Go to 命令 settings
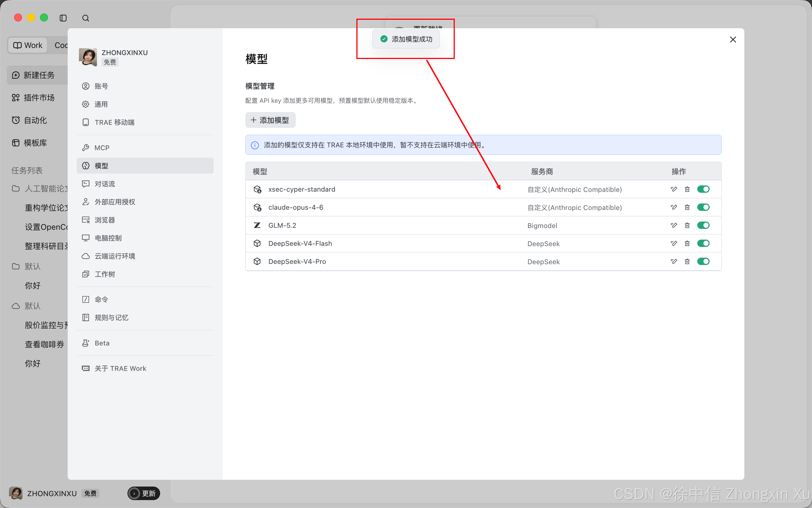Image resolution: width=812 pixels, height=508 pixels. pos(145,299)
